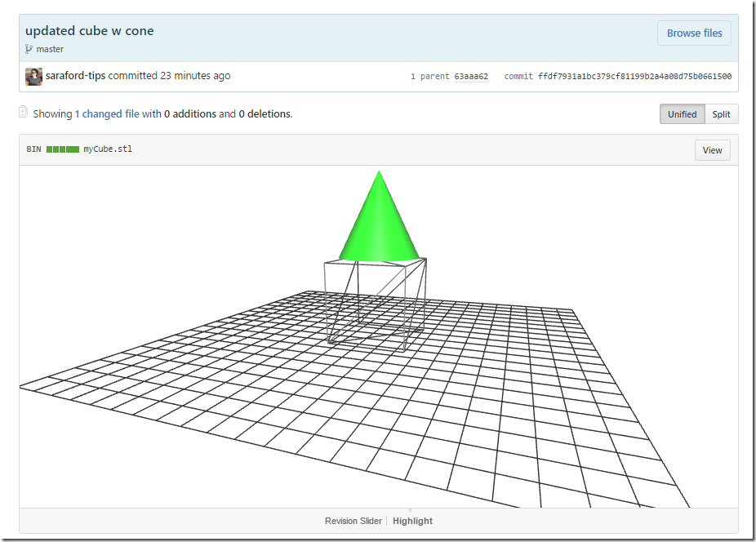This screenshot has width=756, height=542.
Task: Click the changed-file document icon
Action: click(x=23, y=113)
